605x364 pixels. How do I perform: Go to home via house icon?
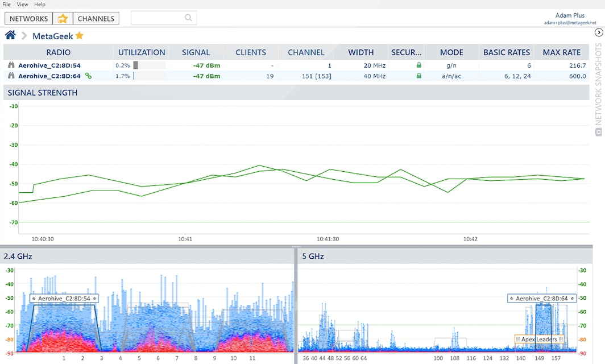coord(10,35)
